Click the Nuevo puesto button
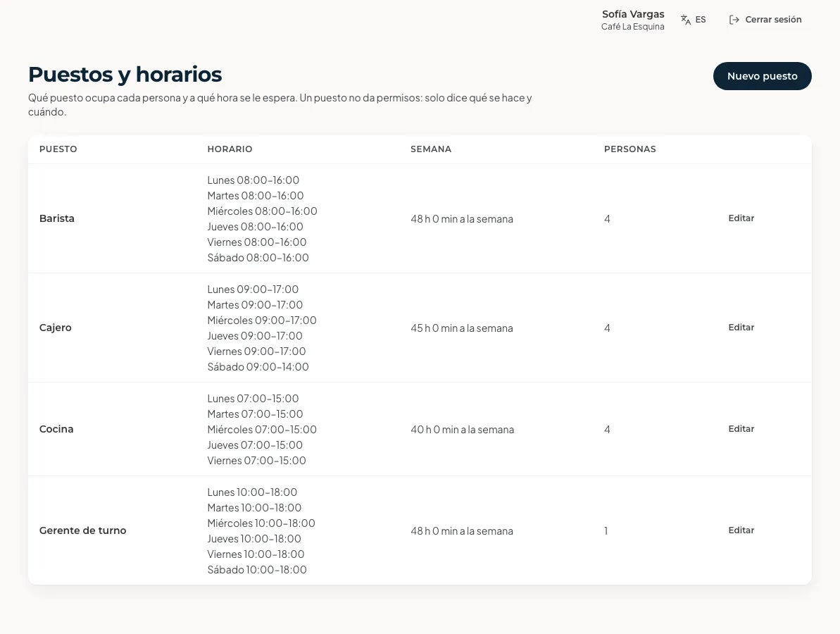The width and height of the screenshot is (840, 634). [762, 76]
